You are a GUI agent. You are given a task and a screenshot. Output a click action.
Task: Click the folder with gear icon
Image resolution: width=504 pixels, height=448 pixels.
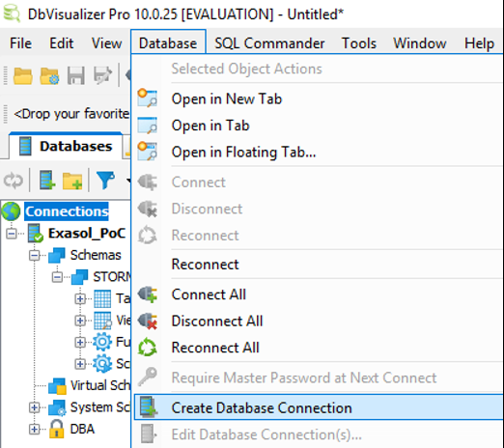tap(49, 76)
